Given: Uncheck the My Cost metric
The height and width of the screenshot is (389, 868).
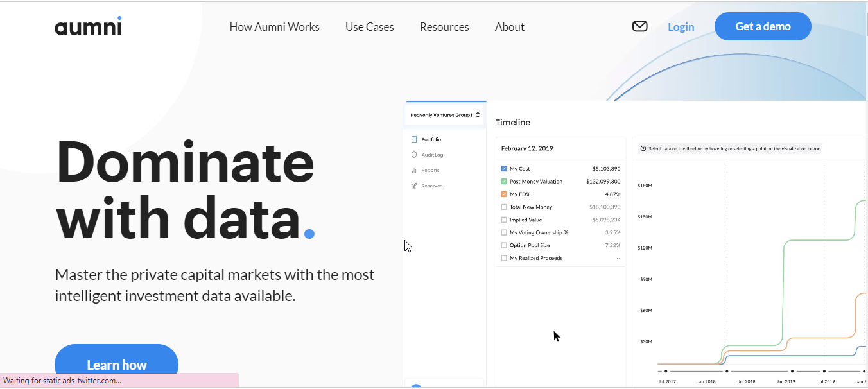Looking at the screenshot, I should pos(504,168).
